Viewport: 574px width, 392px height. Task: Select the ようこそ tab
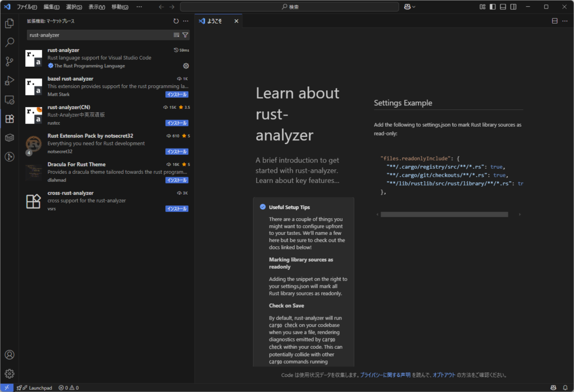(x=215, y=21)
